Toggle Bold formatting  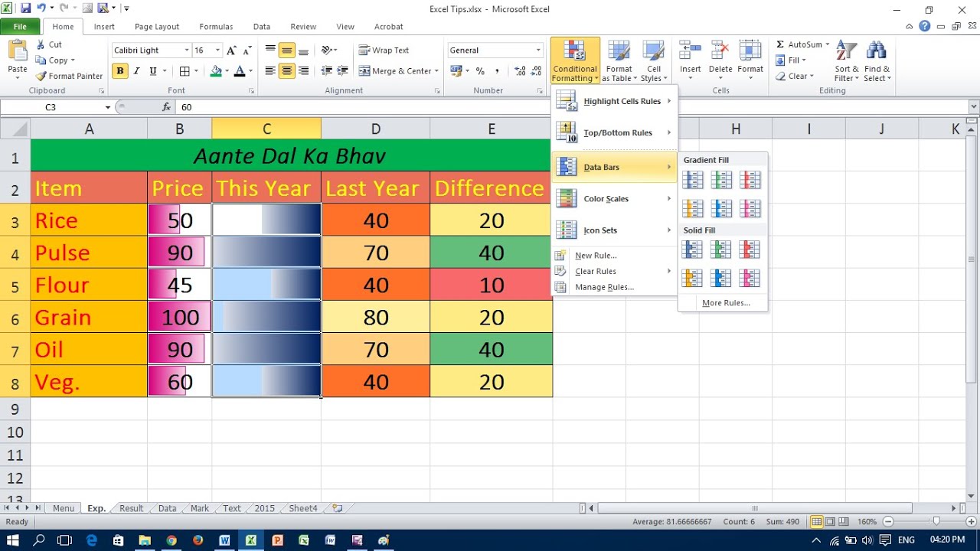(119, 71)
